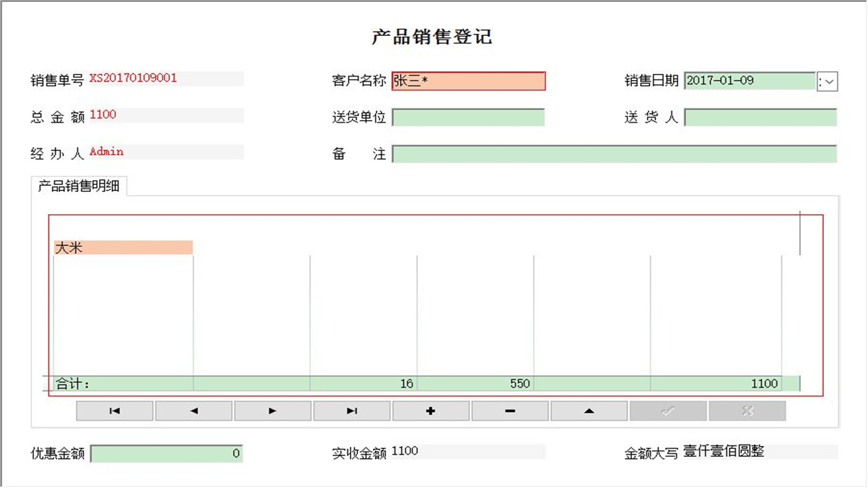Focus the 送货人 input box
Image resolution: width=868 pixels, height=488 pixels.
point(759,117)
